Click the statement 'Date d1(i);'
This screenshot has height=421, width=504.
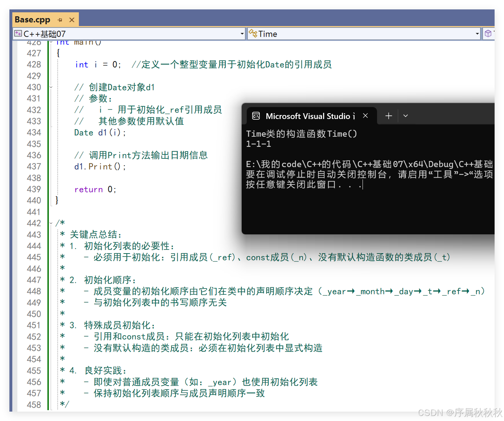point(100,133)
